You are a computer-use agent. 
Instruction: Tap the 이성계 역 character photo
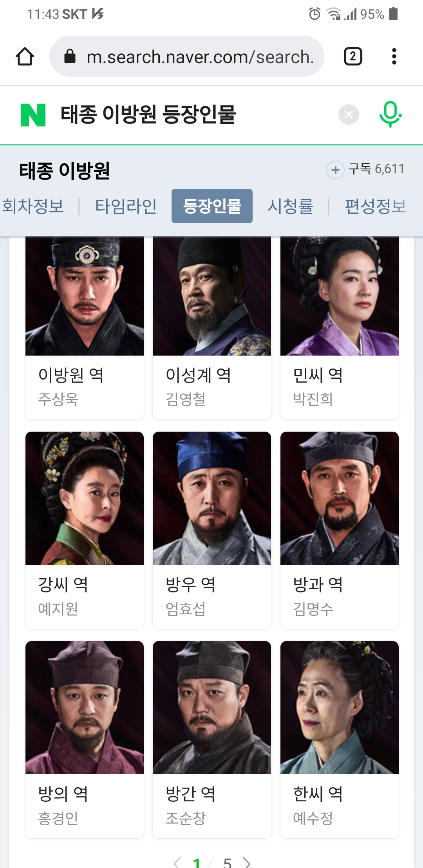point(212,296)
